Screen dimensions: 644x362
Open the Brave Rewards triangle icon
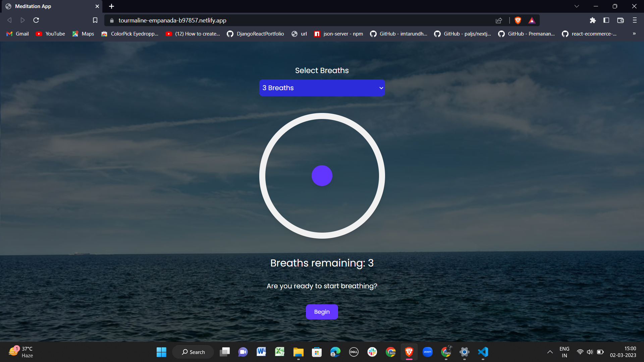point(532,20)
